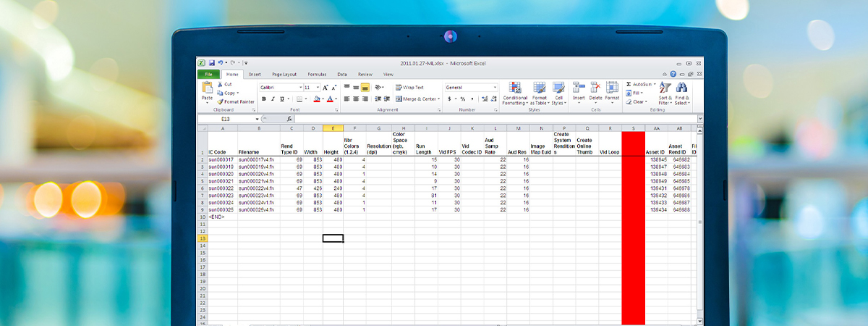This screenshot has width=868, height=326.
Task: Toggle Bold formatting
Action: click(x=264, y=99)
